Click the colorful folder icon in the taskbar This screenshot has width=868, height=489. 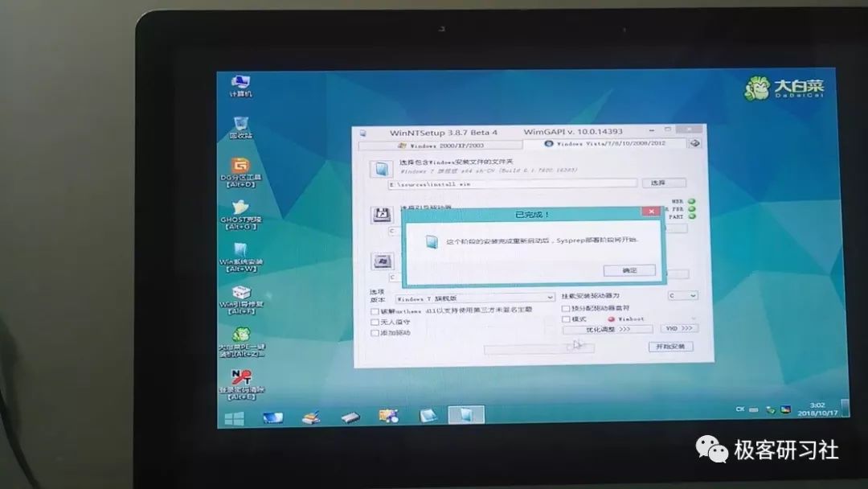pyautogui.click(x=389, y=416)
